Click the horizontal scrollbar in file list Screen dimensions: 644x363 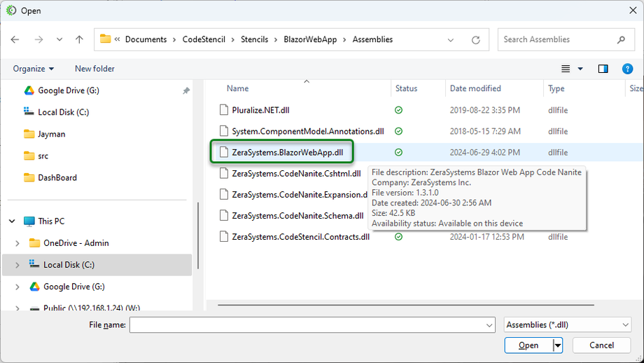(405, 305)
